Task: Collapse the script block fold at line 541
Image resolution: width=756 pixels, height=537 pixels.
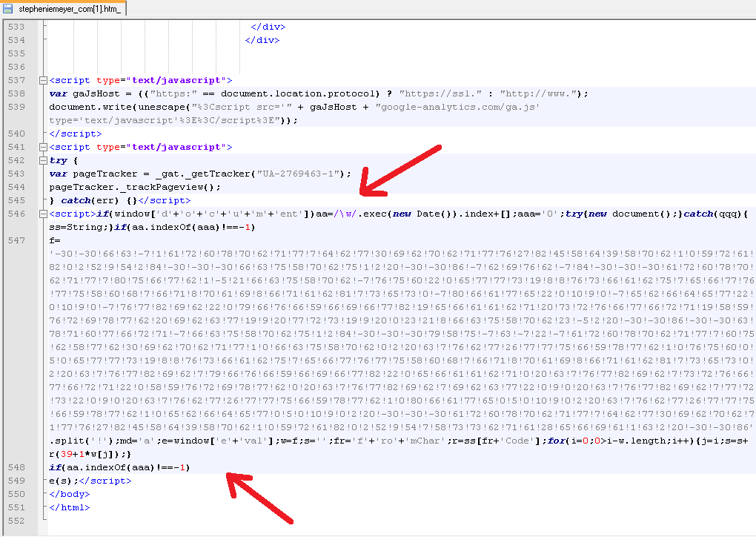Action: 43,147
